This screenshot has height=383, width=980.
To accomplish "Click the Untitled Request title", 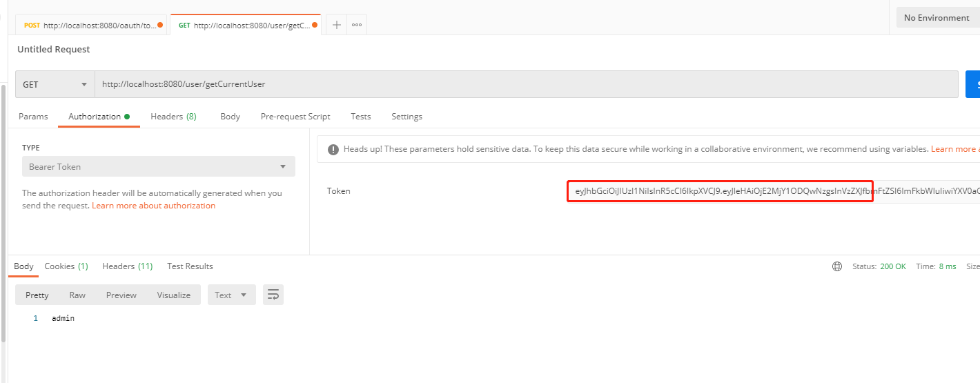I will point(54,50).
